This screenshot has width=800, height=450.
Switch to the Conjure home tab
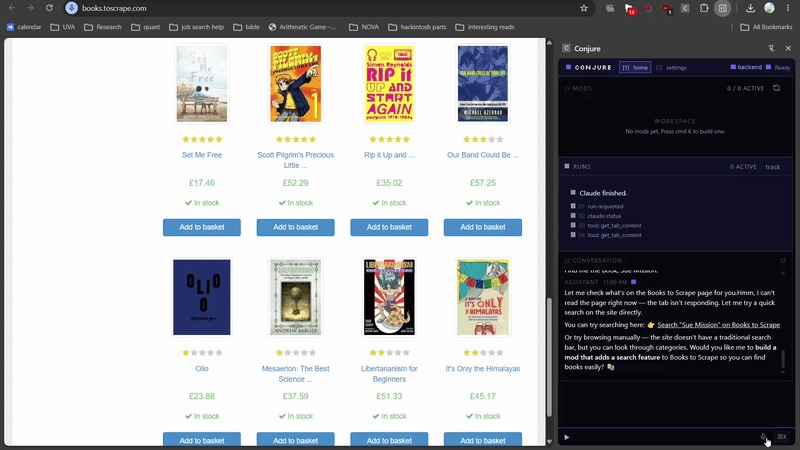(635, 67)
